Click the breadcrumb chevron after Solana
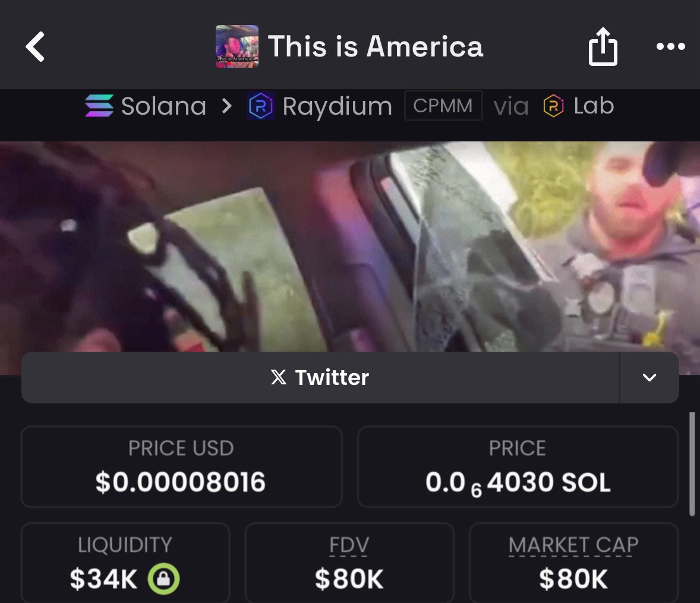 click(227, 106)
